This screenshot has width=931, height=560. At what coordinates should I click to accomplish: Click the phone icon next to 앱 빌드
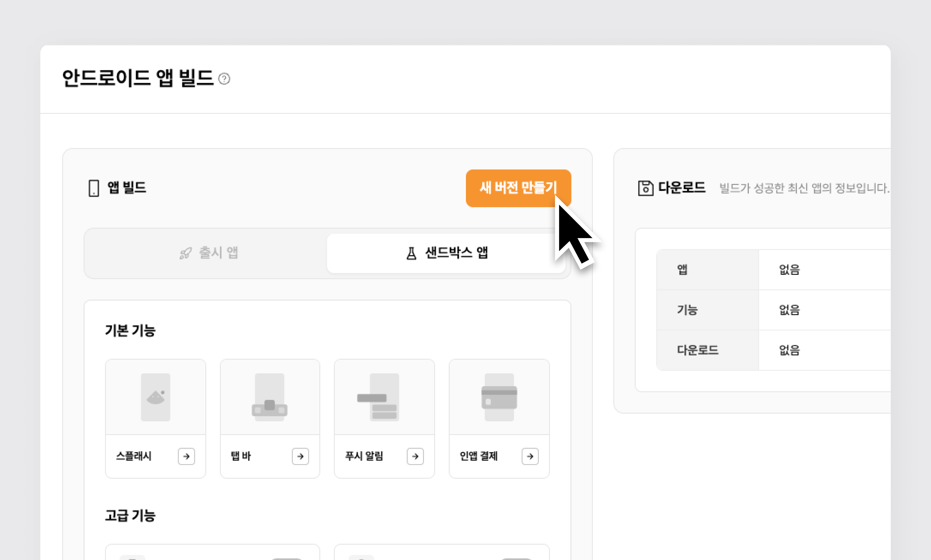[94, 188]
